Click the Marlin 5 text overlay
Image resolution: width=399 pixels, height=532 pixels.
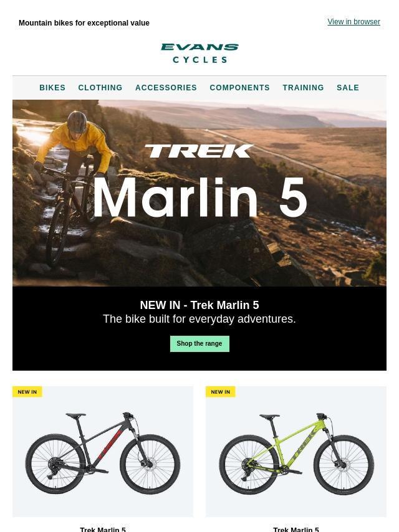pyautogui.click(x=200, y=197)
